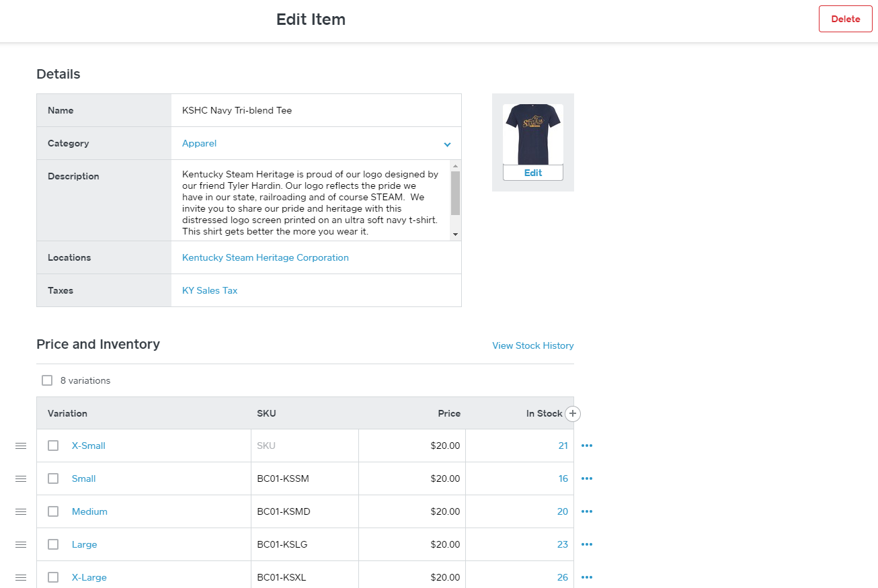Click the Variation column header
878x588 pixels.
[x=67, y=413]
